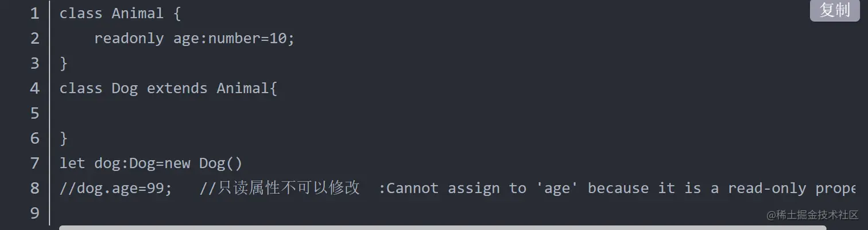Viewport: 868px width, 230px height.
Task: Click line number 7 in gutter
Action: click(35, 163)
